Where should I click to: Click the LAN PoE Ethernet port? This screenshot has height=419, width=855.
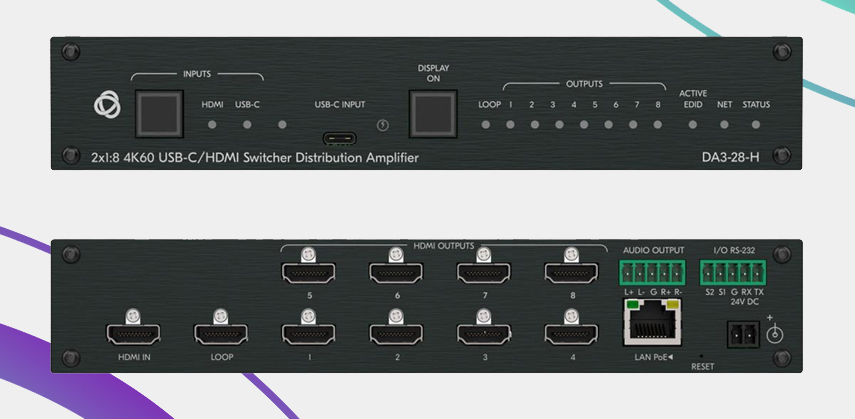tap(653, 322)
